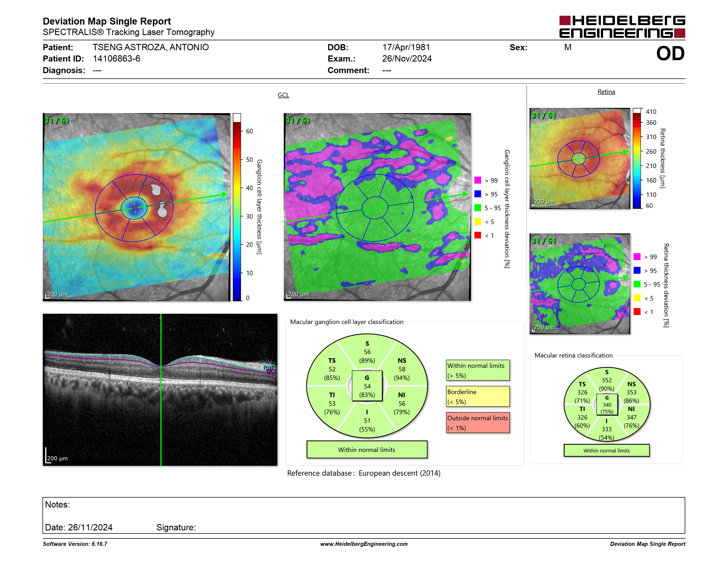Image resolution: width=728 pixels, height=563 pixels.
Task: Click the italic Deviation Map Single Report footer
Action: pos(648,544)
